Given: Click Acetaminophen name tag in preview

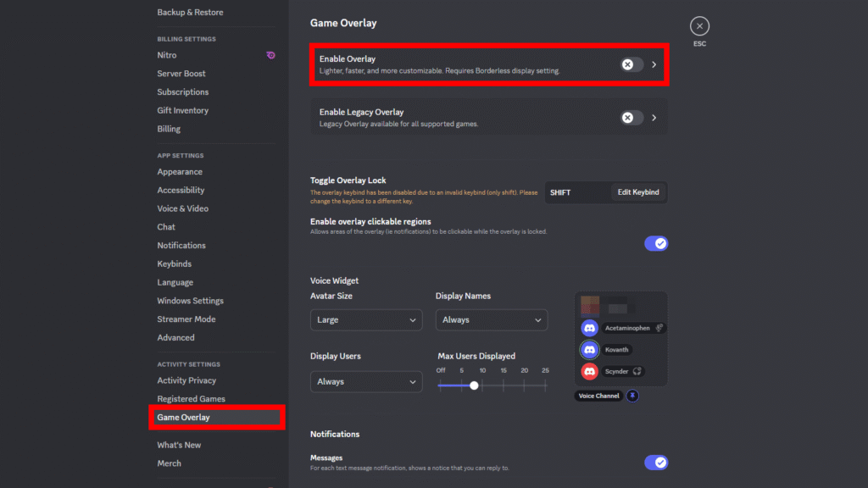Looking at the screenshot, I should (x=627, y=328).
